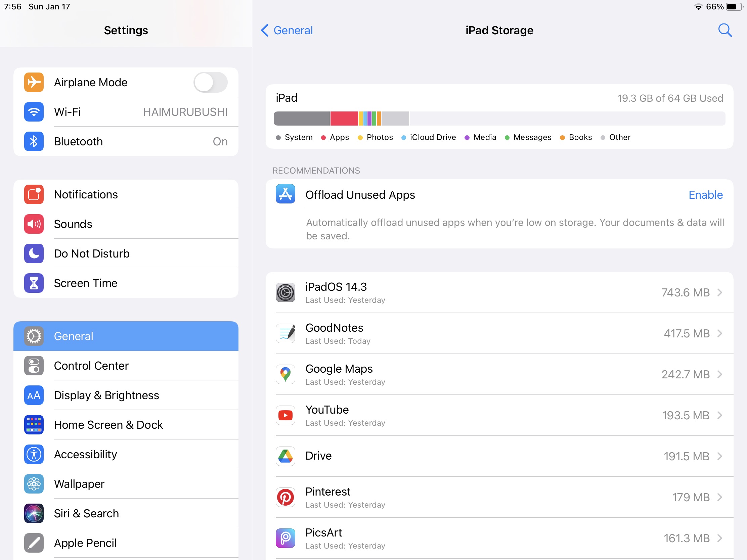747x560 pixels.
Task: Open the Google Maps app icon
Action: click(285, 374)
